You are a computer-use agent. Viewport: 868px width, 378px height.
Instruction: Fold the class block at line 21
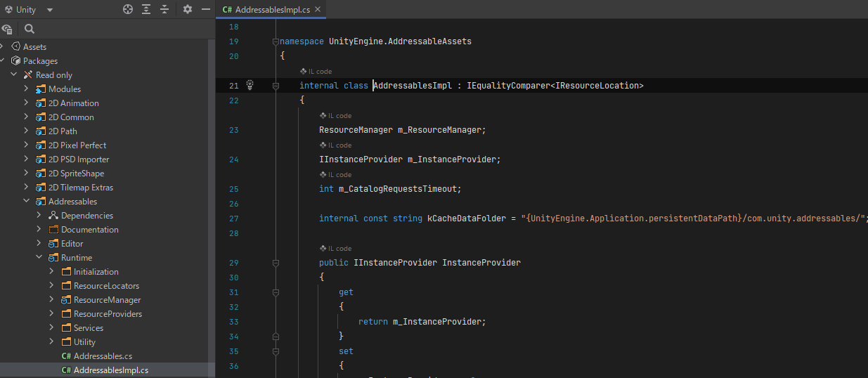pyautogui.click(x=276, y=86)
